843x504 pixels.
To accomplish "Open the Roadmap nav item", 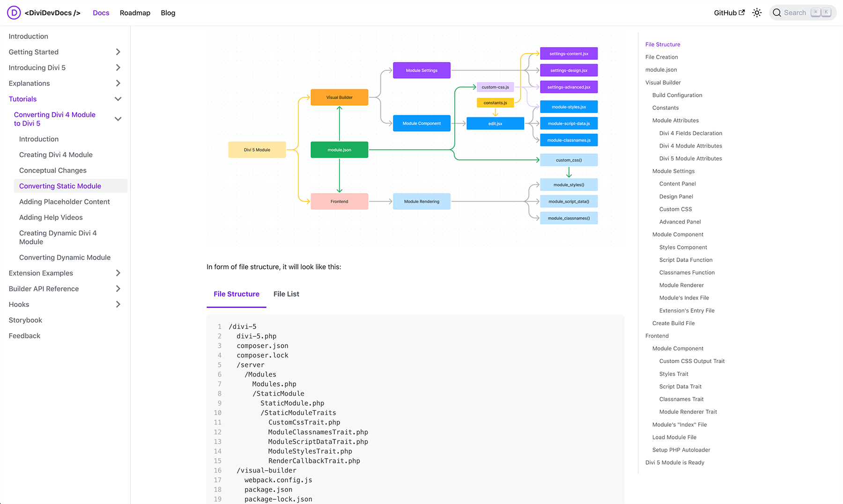I will pos(135,13).
